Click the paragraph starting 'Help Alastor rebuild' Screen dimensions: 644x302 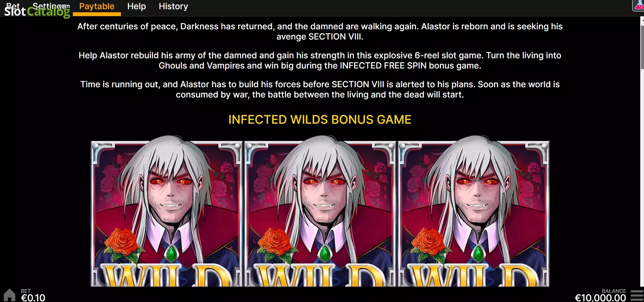click(320, 60)
